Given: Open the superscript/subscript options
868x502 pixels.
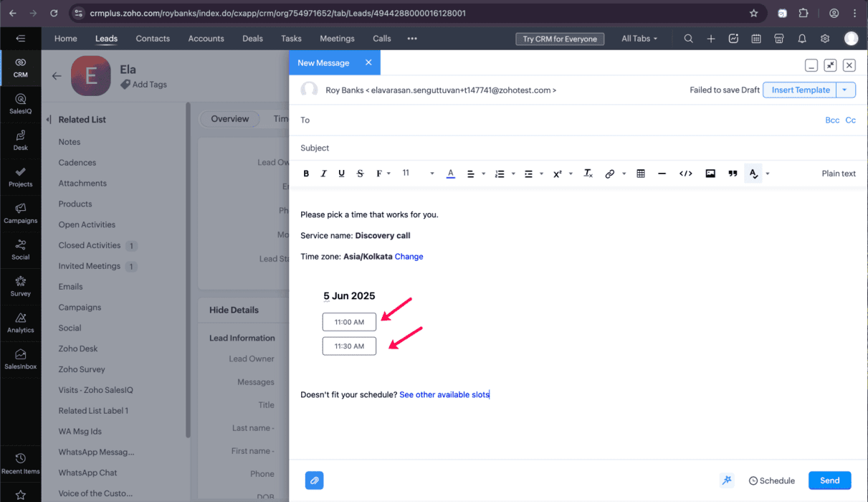Looking at the screenshot, I should (x=562, y=174).
